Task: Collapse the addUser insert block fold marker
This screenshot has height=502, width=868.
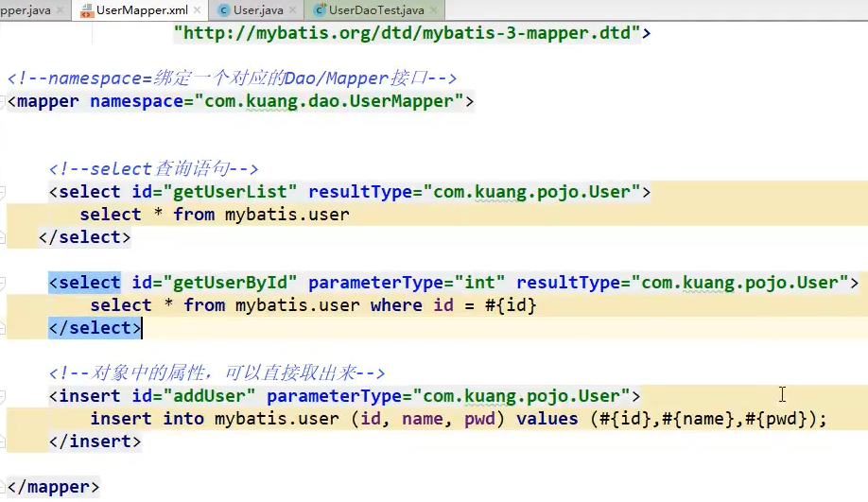Action: tap(2, 396)
